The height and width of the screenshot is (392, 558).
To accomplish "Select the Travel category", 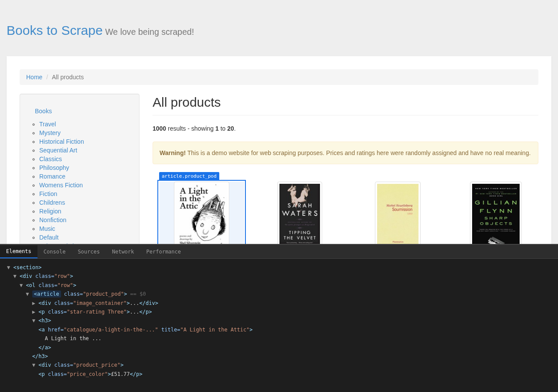I will [x=48, y=124].
